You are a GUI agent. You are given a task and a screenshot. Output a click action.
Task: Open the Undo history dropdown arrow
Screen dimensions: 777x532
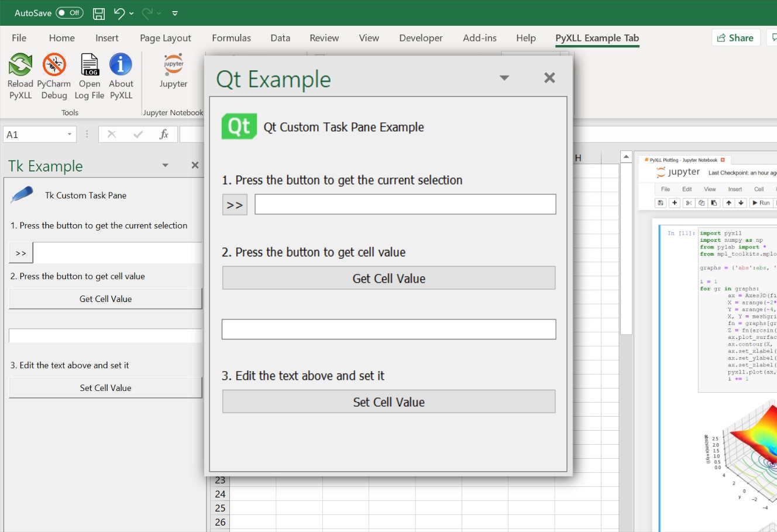click(x=131, y=13)
